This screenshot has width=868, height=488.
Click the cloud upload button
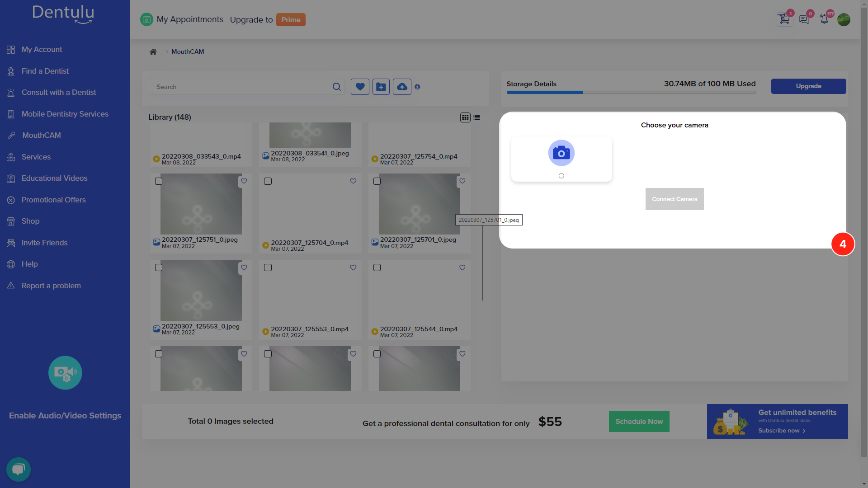click(x=402, y=87)
